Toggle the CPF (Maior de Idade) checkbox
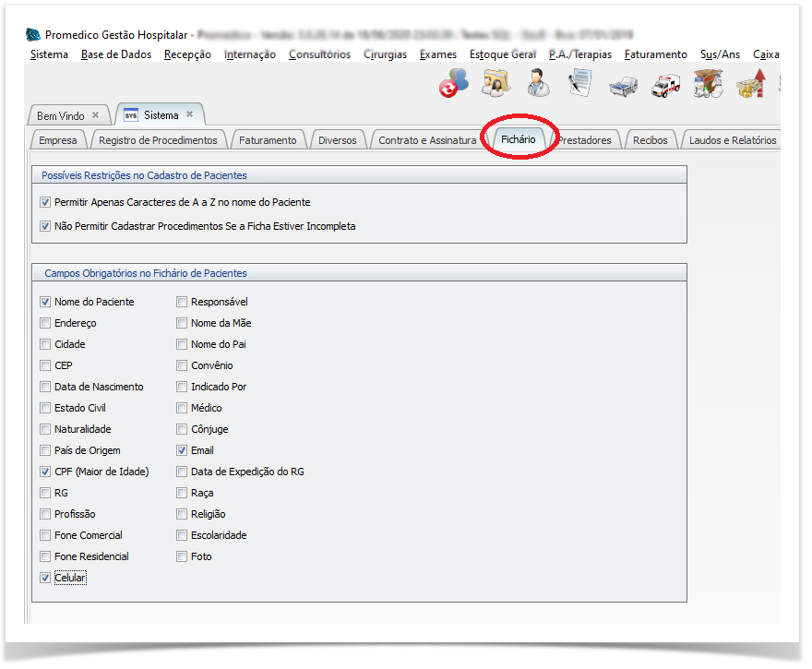 tap(46, 472)
